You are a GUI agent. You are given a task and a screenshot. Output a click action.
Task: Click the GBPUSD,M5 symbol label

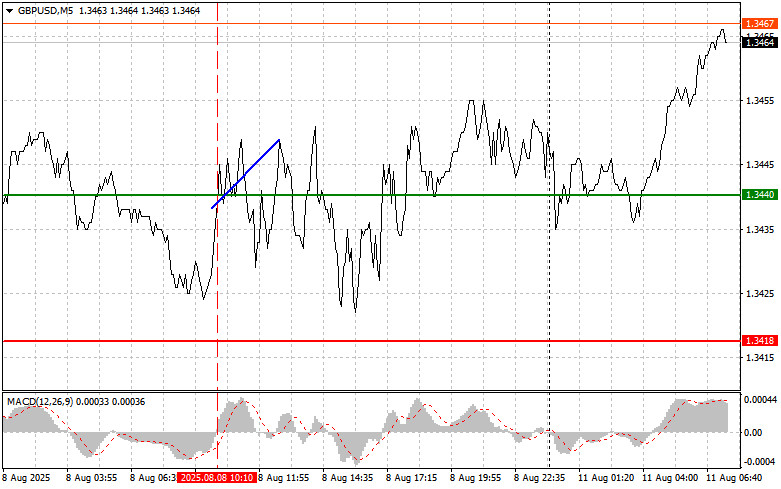(45, 11)
